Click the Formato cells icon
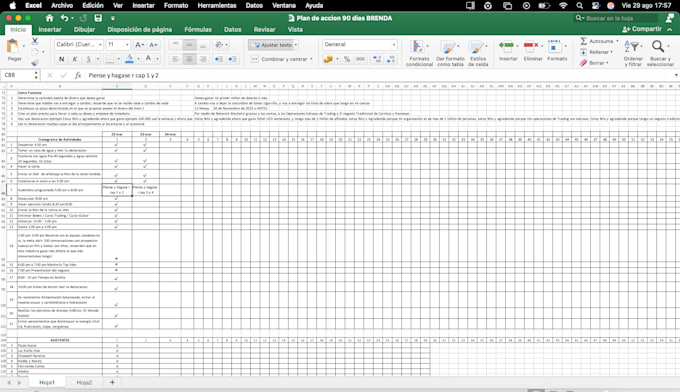The height and width of the screenshot is (392, 680). [x=555, y=46]
